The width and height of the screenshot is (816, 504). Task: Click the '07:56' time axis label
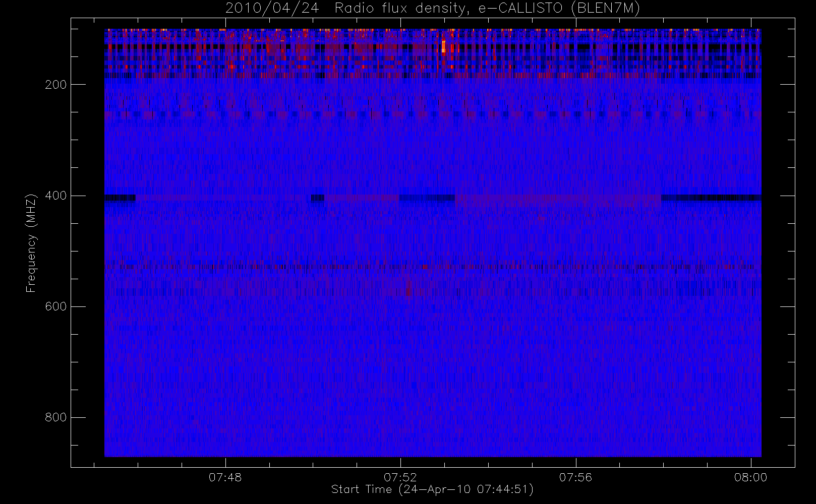tap(575, 477)
